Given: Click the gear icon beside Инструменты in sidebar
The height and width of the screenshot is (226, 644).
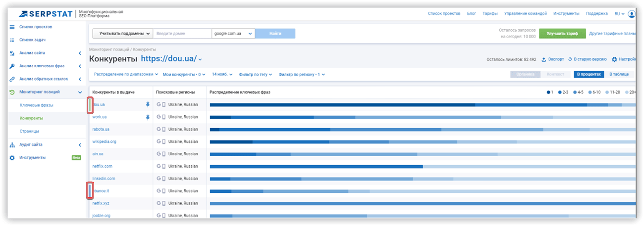Looking at the screenshot, I should 12,158.
